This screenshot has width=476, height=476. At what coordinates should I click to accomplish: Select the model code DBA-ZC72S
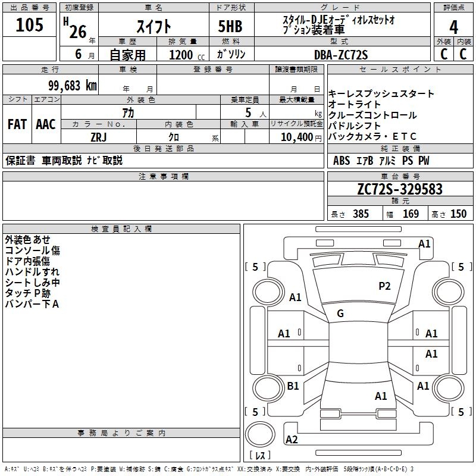(341, 55)
